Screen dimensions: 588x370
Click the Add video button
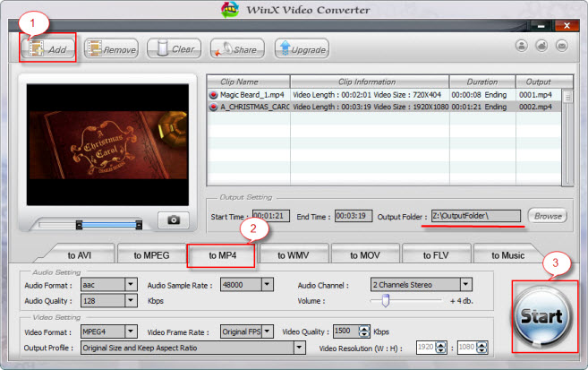[x=47, y=49]
